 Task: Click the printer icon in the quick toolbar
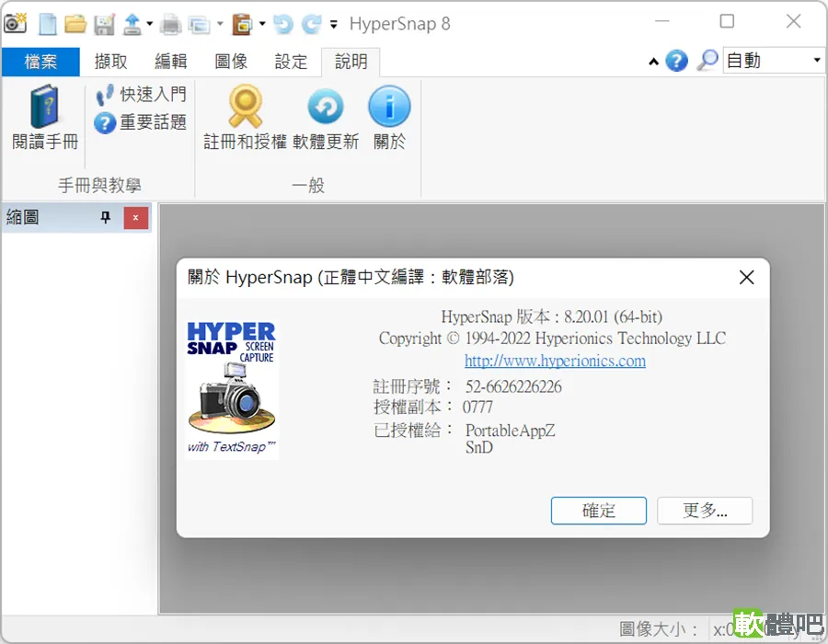(170, 24)
